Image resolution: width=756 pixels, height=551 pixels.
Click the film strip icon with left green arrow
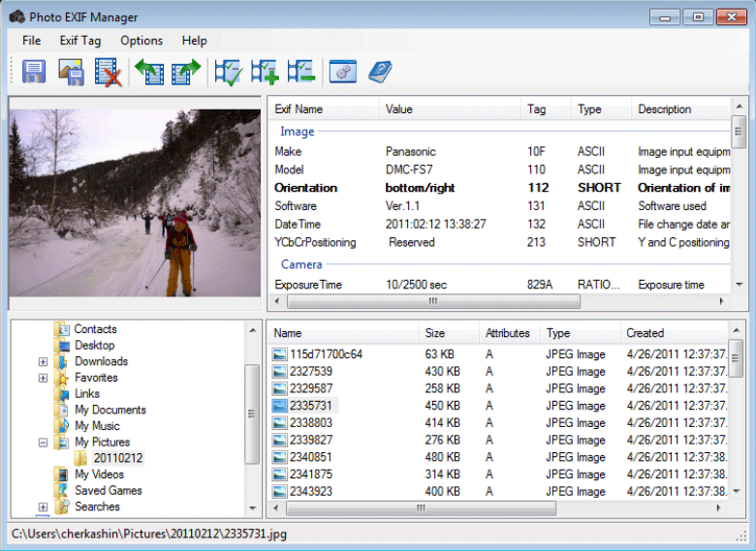(x=149, y=72)
